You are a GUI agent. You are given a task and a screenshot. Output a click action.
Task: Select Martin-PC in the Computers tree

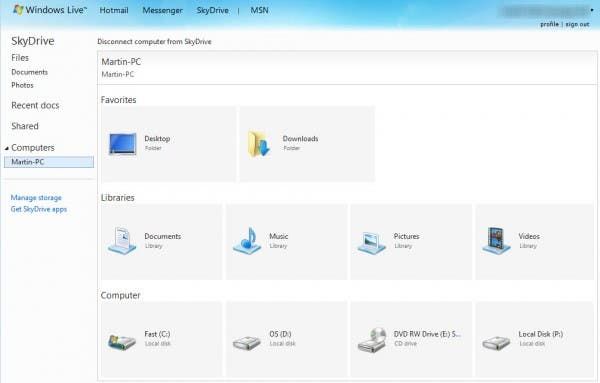pos(49,162)
